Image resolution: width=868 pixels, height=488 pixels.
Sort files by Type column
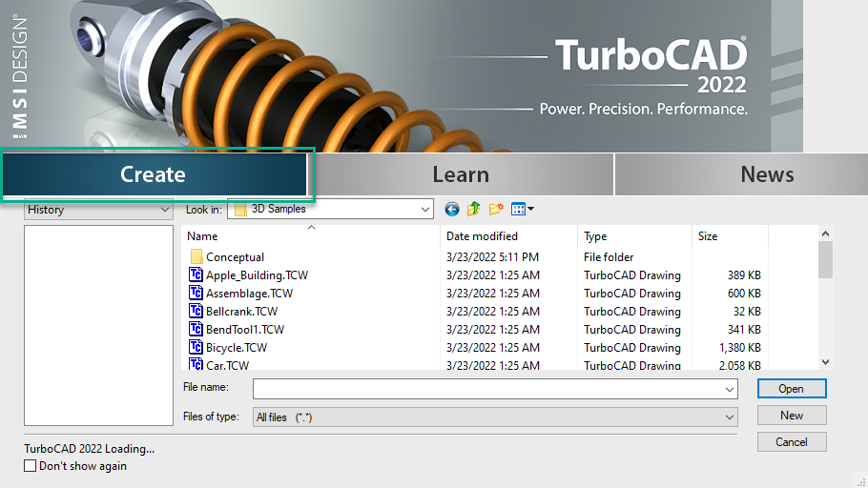coord(634,236)
